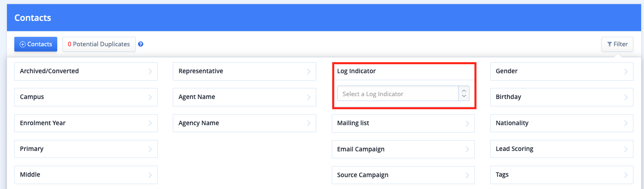Expand the Agency Name filter
Viewport: 644px width, 189px height.
[244, 123]
